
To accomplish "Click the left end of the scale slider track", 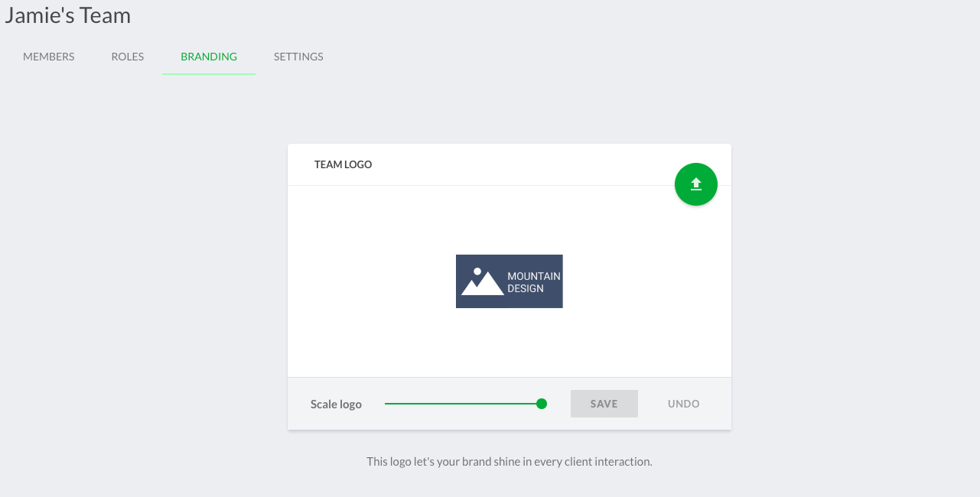I will pos(386,404).
